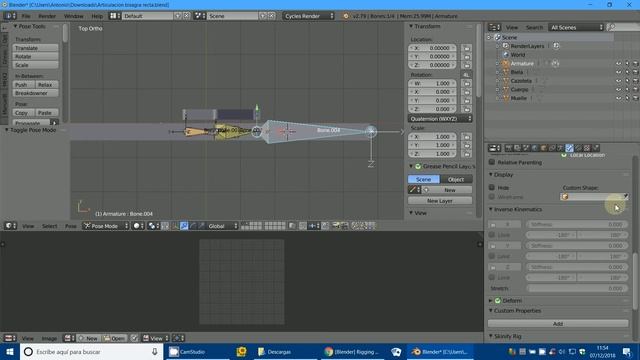The height and width of the screenshot is (360, 640).
Task: Open CamStudio from the taskbar
Action: 198,351
